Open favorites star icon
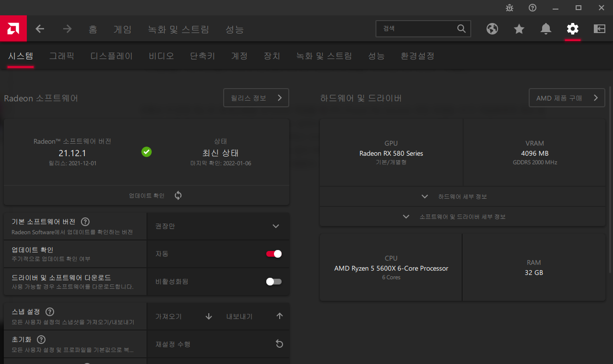613x364 pixels. (x=519, y=29)
